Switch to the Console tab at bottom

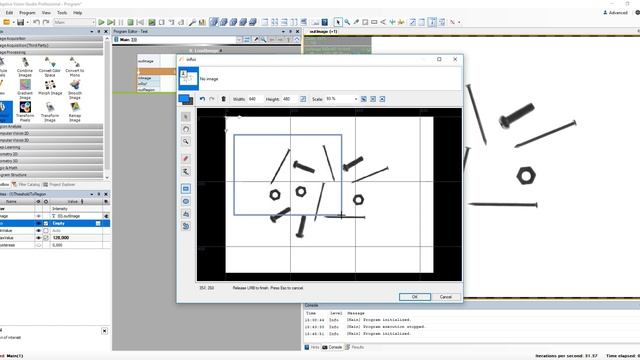pyautogui.click(x=332, y=347)
